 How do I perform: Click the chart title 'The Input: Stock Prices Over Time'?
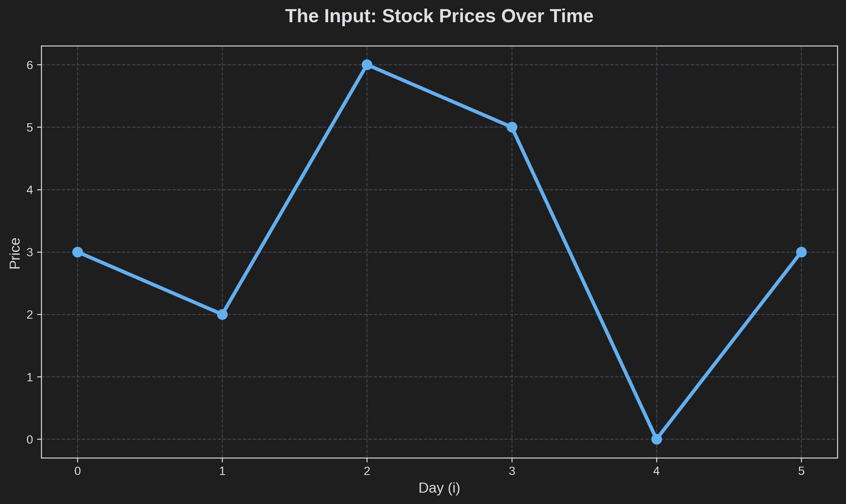coord(439,16)
